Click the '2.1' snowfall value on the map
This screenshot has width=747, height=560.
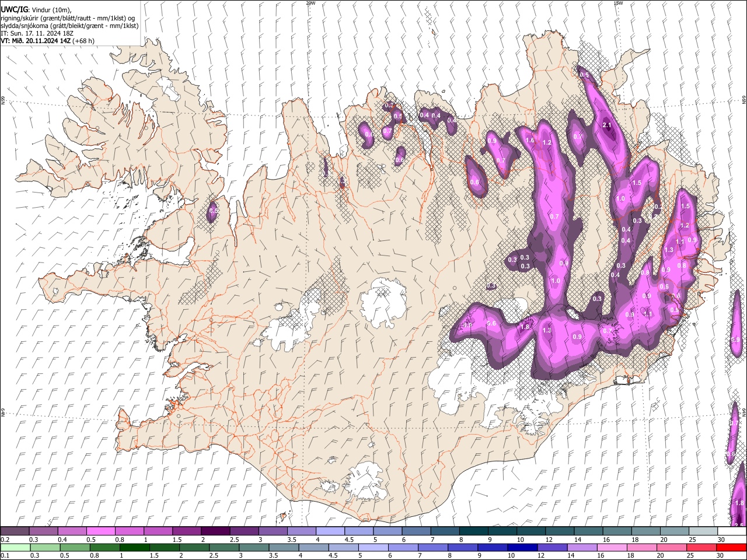tap(606, 125)
